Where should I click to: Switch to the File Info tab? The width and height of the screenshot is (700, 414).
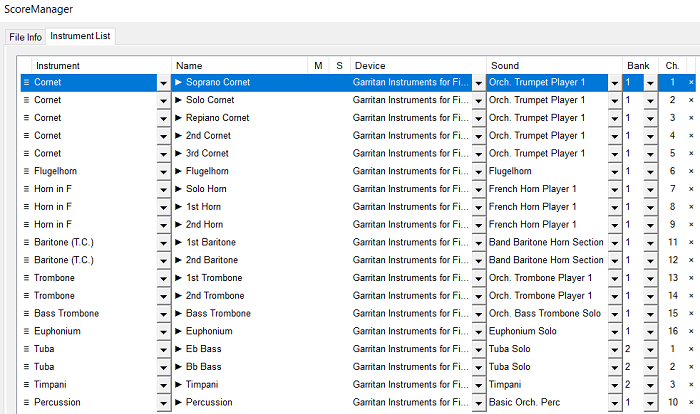[26, 37]
